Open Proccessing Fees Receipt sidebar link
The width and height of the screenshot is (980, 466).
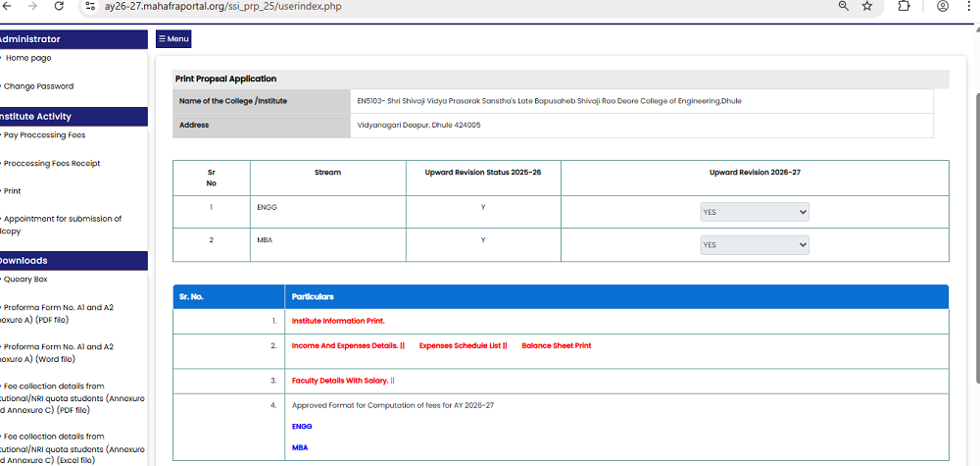(52, 164)
